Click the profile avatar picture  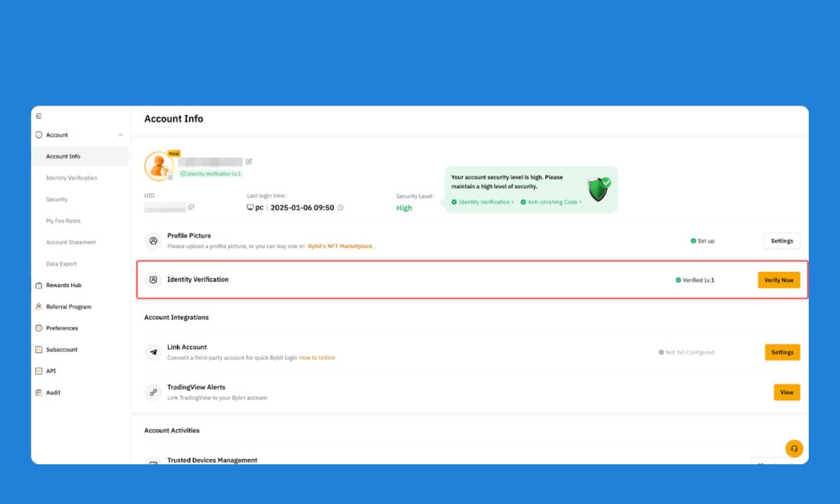click(x=159, y=166)
